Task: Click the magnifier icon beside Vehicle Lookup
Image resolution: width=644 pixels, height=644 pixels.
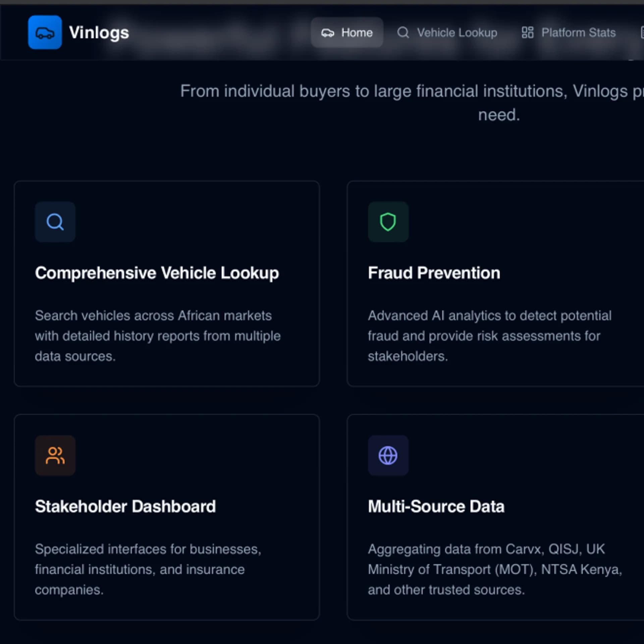Action: click(x=403, y=33)
